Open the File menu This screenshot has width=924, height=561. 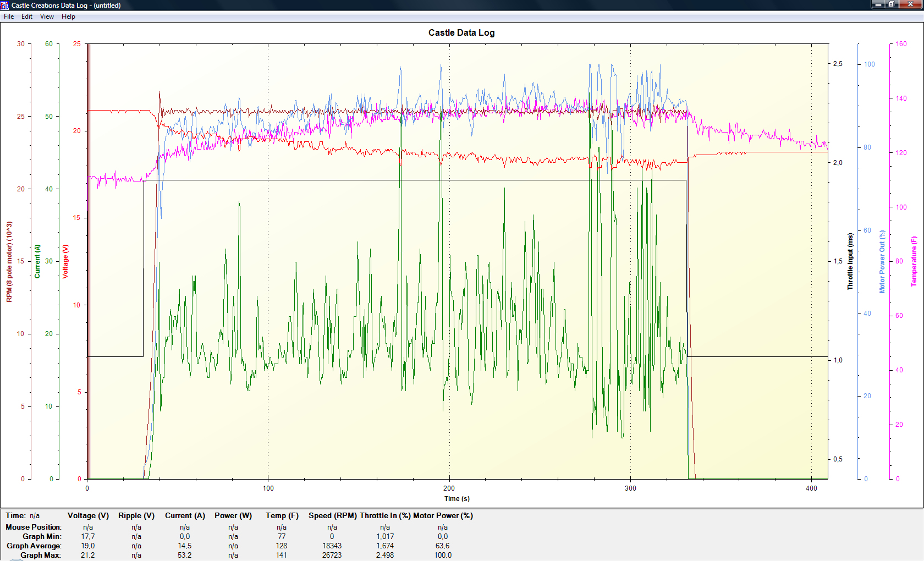click(x=9, y=16)
